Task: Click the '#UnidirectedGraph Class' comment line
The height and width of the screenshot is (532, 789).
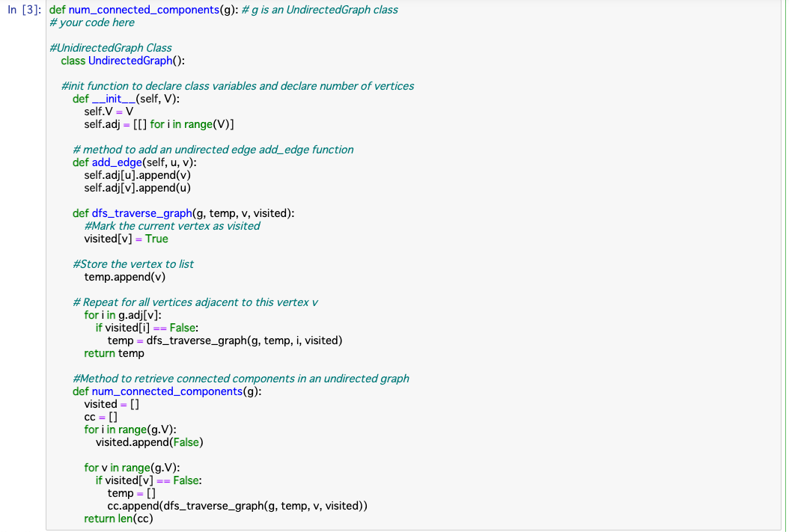Action: pos(111,49)
